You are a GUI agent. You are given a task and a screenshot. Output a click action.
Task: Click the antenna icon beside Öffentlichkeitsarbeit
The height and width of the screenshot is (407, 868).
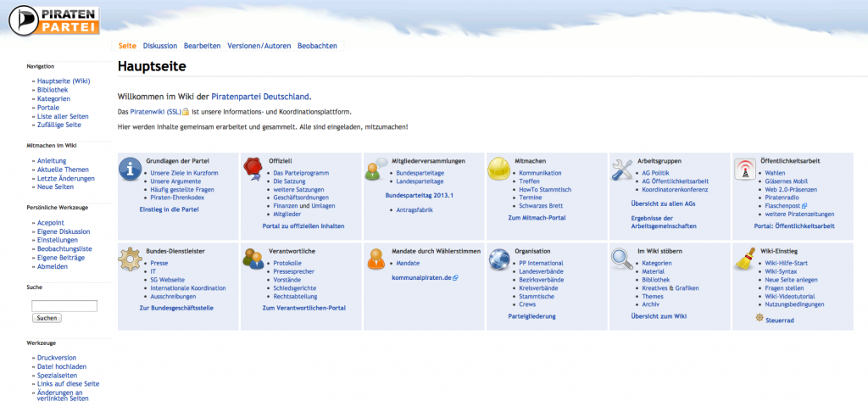[744, 168]
